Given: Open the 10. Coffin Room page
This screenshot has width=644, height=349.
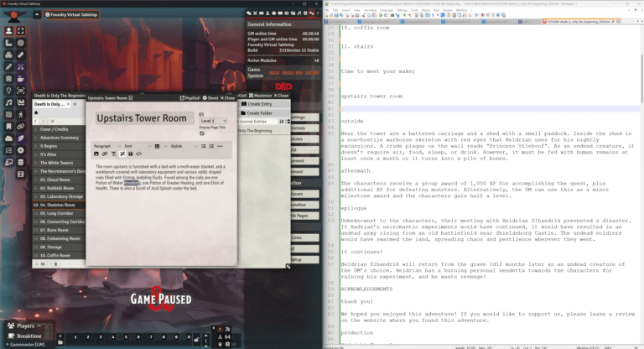Looking at the screenshot, I should coord(59,255).
